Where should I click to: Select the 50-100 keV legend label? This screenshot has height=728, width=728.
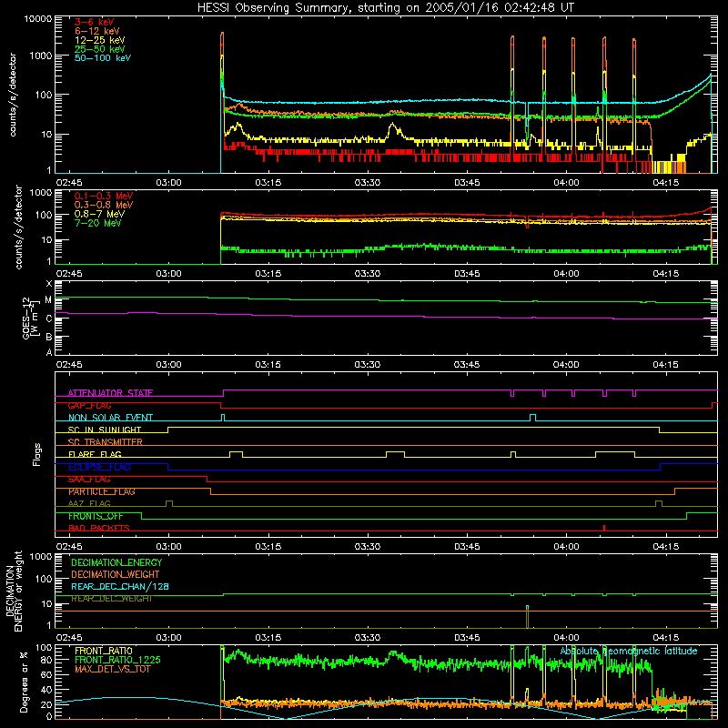click(x=103, y=58)
